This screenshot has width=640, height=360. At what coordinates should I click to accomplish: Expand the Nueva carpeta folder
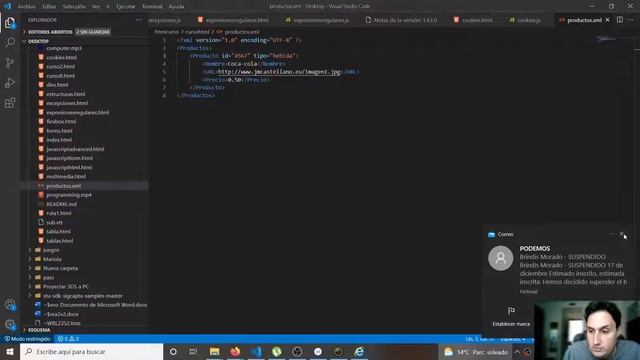(60, 268)
